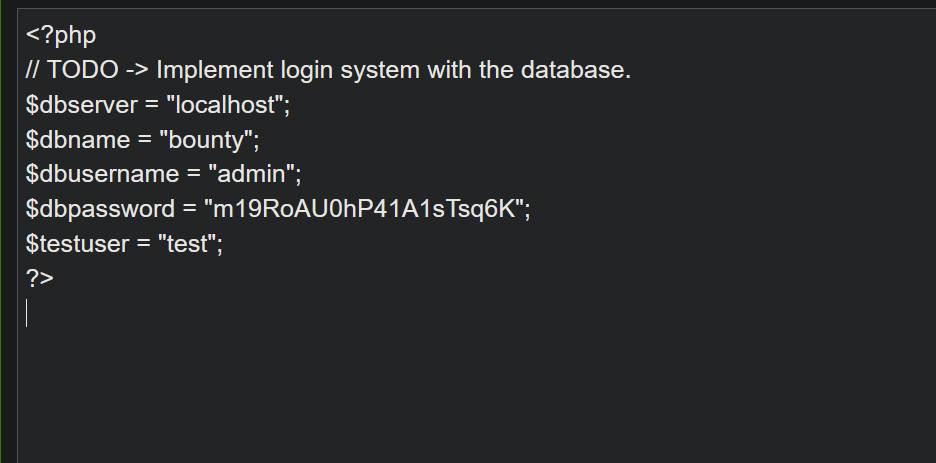Click the $dbusername variable
This screenshot has width=936, height=463.
tap(102, 174)
